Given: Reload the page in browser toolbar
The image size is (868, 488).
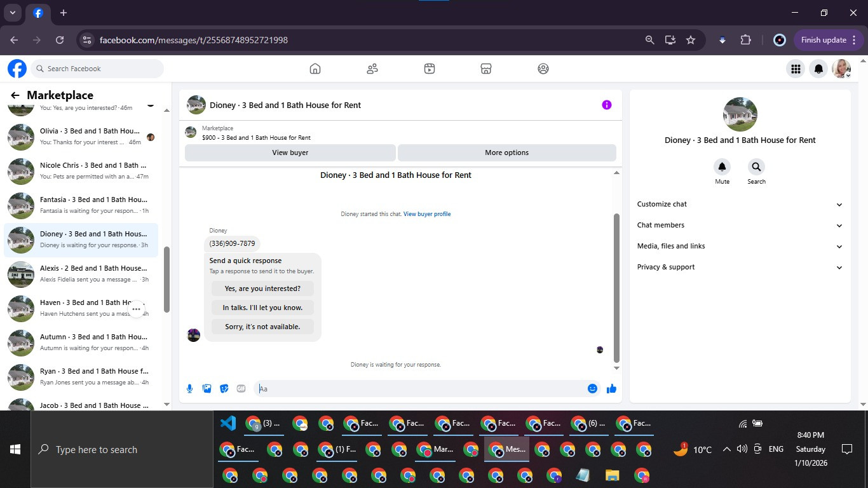Looking at the screenshot, I should tap(60, 40).
